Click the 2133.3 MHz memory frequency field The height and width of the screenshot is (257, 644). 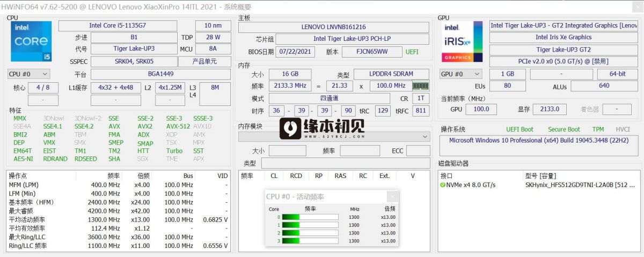(290, 86)
